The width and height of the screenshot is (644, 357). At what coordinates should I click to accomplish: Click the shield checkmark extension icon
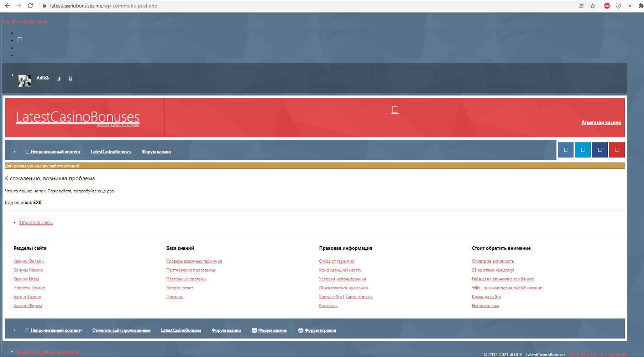[618, 6]
